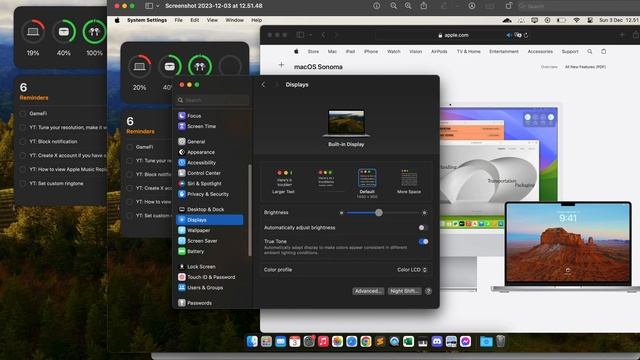Toggle the True Tone switch
This screenshot has width=640, height=360.
click(x=423, y=242)
